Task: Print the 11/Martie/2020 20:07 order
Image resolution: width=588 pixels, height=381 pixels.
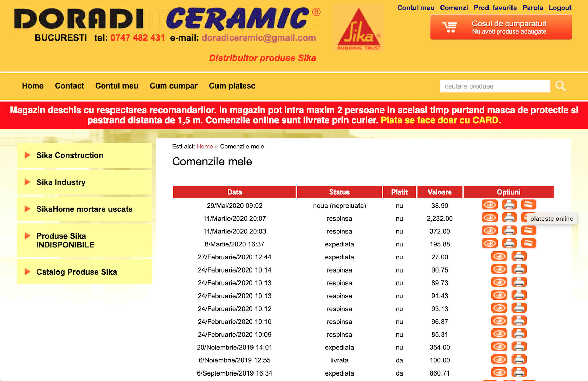Action: [509, 218]
